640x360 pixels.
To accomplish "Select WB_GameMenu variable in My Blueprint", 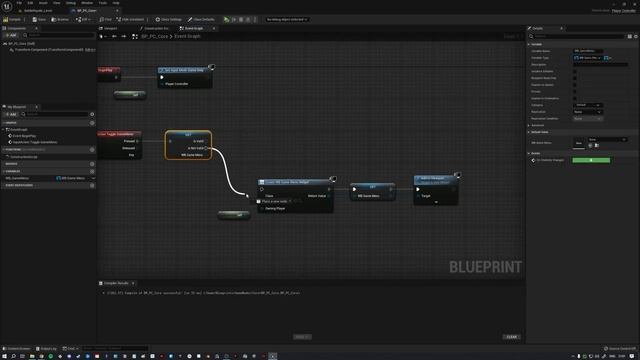I will (x=17, y=178).
